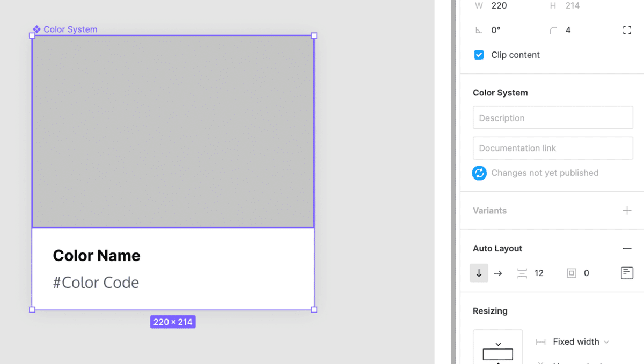Click the width field showing 220
Screen dimensions: 644x364
click(499, 5)
